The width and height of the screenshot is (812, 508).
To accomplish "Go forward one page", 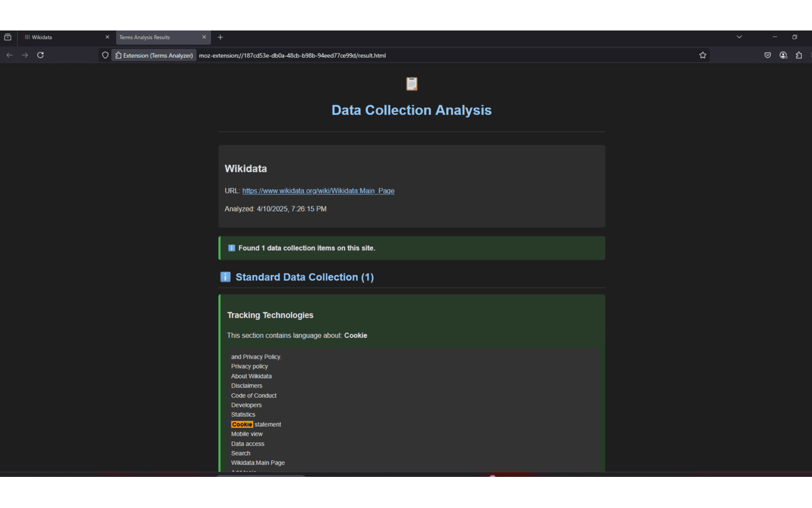I will tap(25, 55).
